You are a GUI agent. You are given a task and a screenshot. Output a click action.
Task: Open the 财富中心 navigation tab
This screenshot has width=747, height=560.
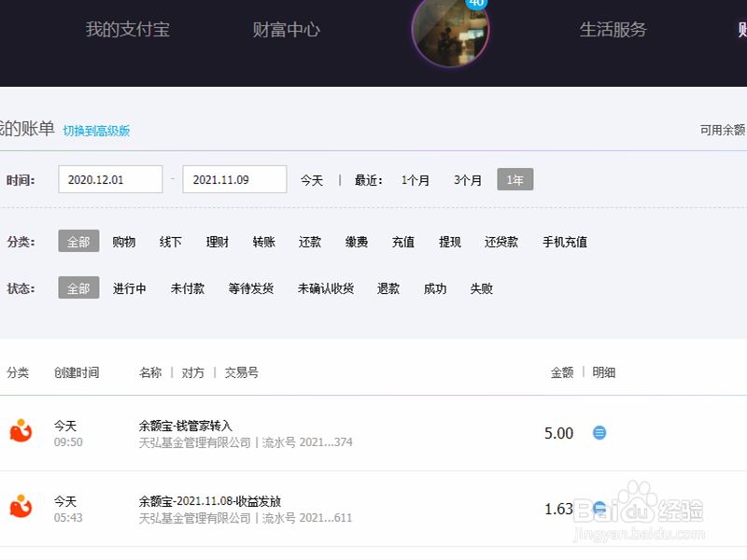coord(286,30)
